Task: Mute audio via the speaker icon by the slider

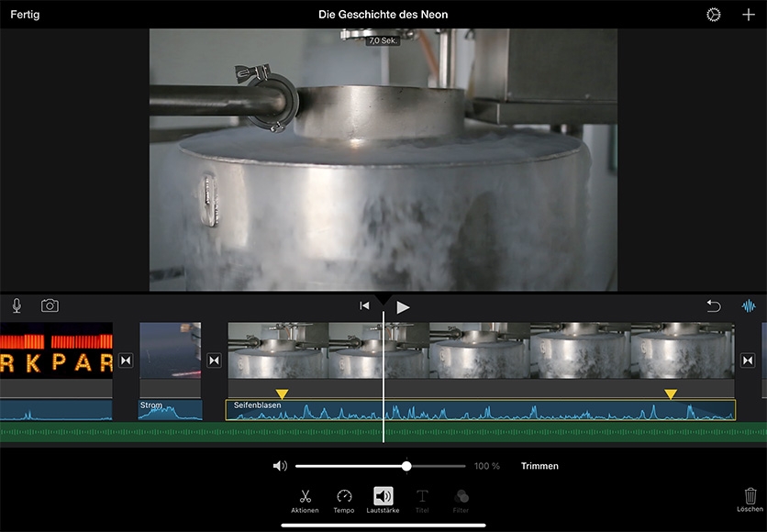Action: click(280, 466)
